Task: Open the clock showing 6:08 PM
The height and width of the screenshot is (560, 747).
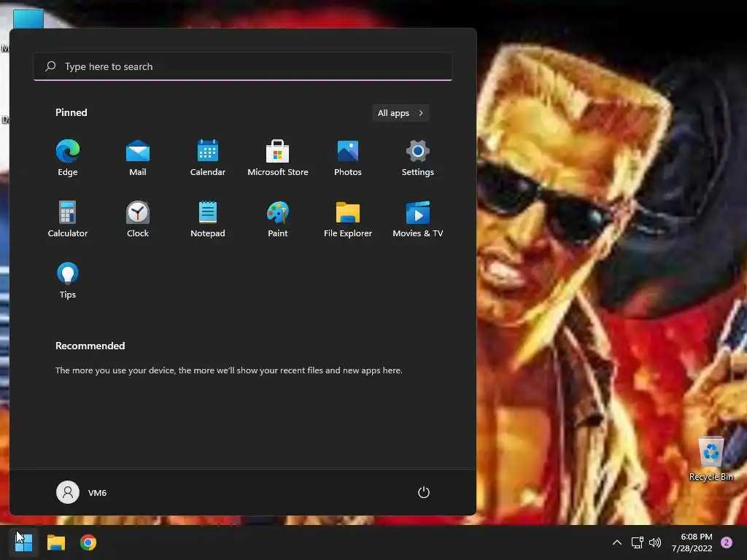Action: [x=692, y=542]
